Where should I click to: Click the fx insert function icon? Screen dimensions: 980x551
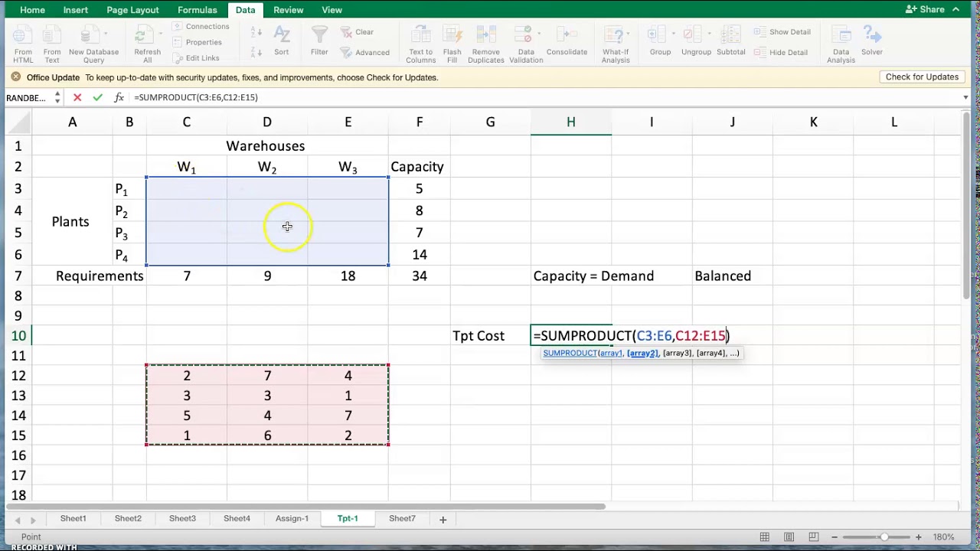119,97
